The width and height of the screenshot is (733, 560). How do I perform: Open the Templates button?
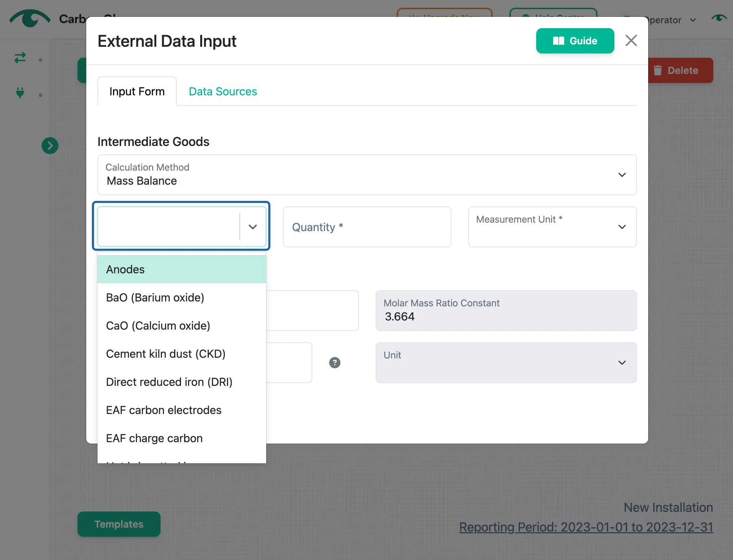119,524
